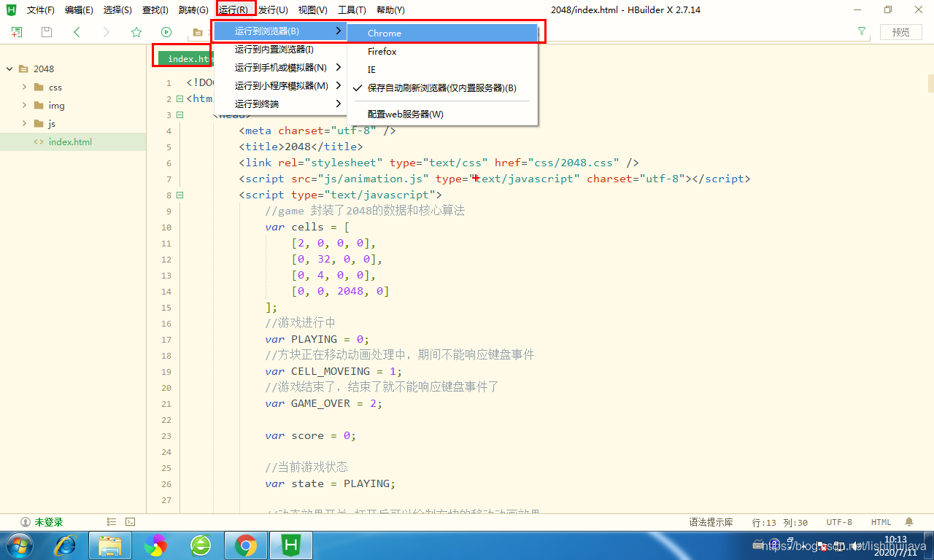Select Chrome in the browser submenu
This screenshot has height=560, width=934.
(x=442, y=33)
